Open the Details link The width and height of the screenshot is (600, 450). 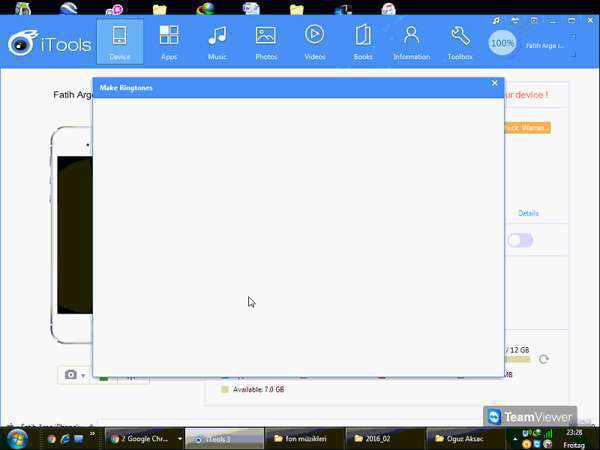(528, 213)
